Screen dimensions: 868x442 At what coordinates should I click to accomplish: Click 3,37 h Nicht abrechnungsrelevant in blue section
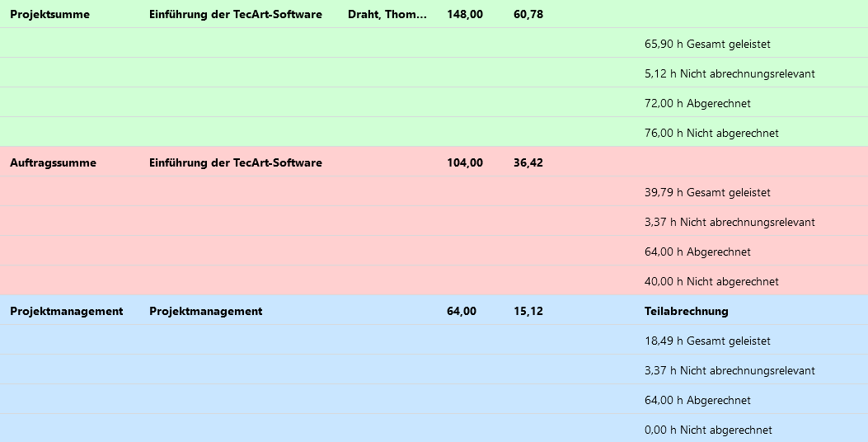click(x=730, y=370)
